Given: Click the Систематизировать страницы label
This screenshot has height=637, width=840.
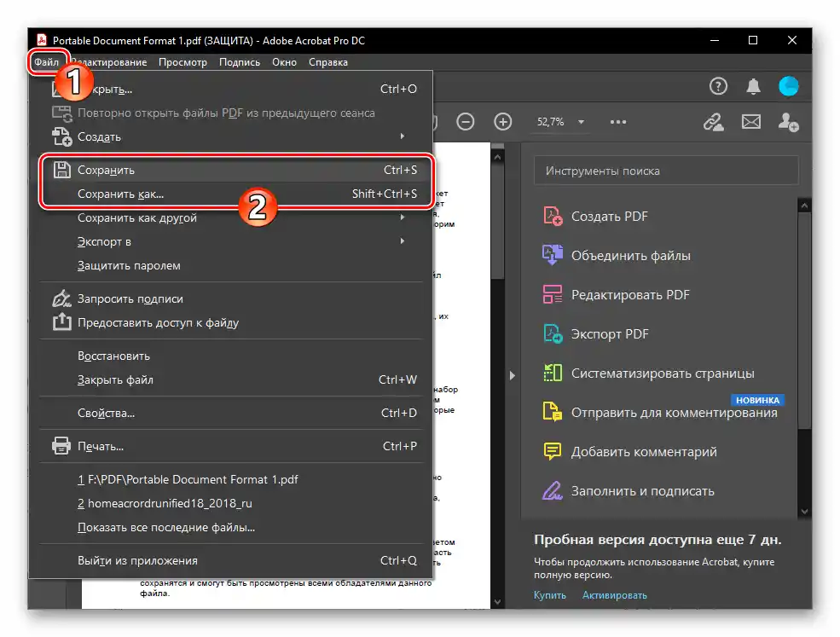Looking at the screenshot, I should point(663,374).
